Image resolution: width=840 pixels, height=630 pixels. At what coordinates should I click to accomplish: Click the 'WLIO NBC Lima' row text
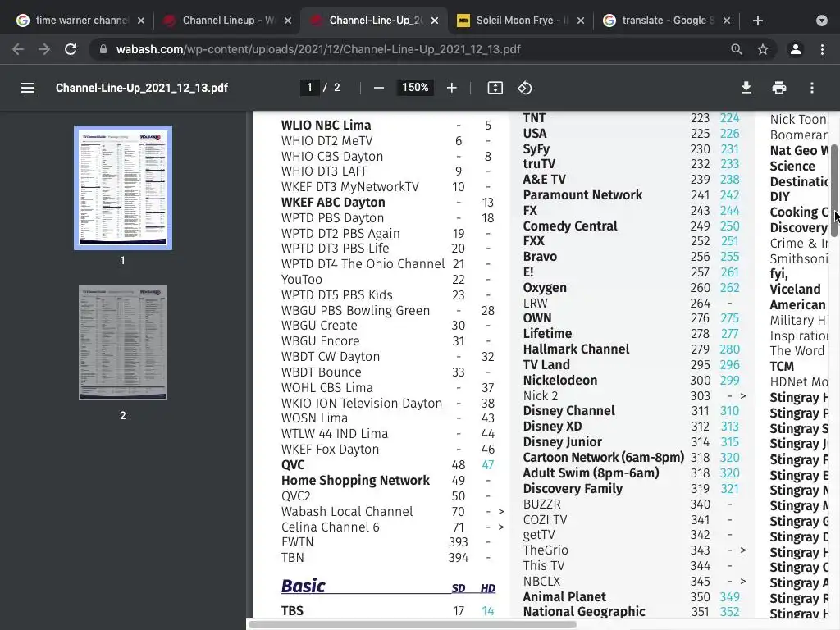coord(326,126)
